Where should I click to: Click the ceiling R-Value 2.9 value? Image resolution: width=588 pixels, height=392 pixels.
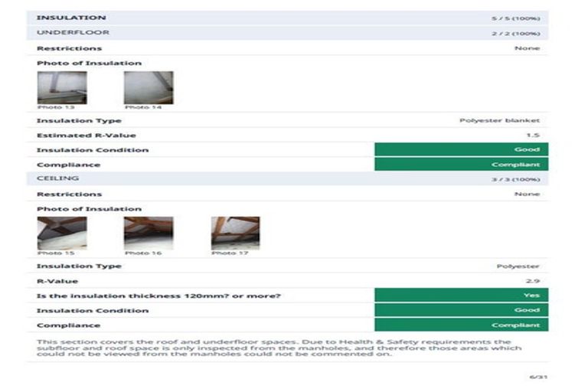[533, 280]
